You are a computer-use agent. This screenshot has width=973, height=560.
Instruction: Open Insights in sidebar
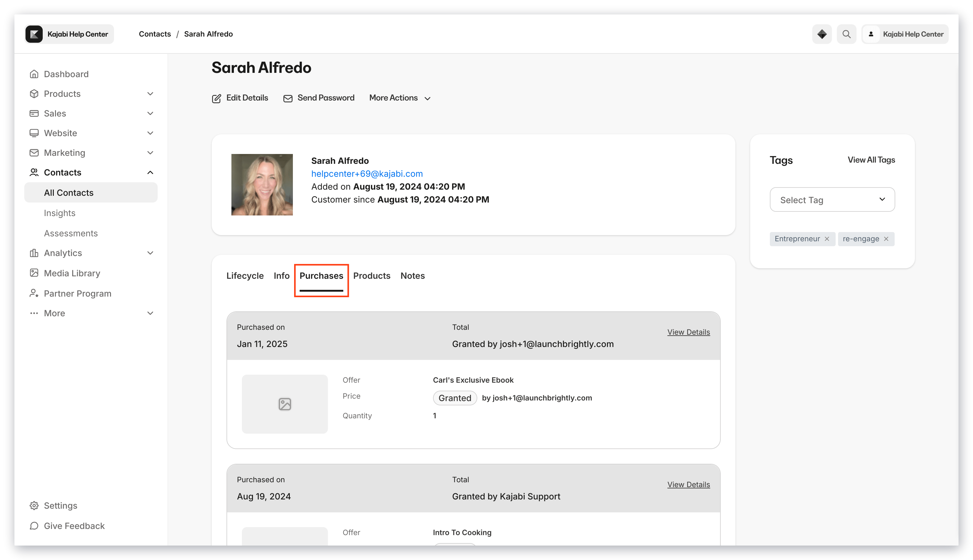coord(60,213)
